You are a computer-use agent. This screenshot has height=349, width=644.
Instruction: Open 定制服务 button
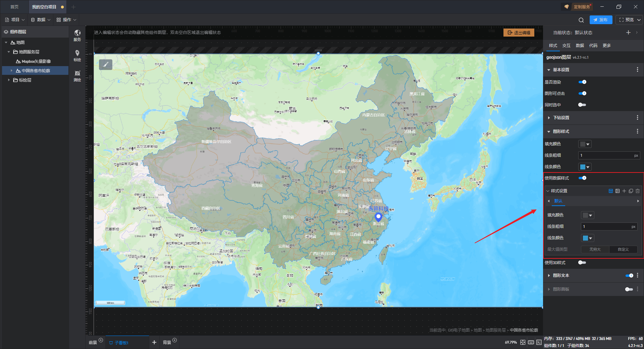point(578,7)
